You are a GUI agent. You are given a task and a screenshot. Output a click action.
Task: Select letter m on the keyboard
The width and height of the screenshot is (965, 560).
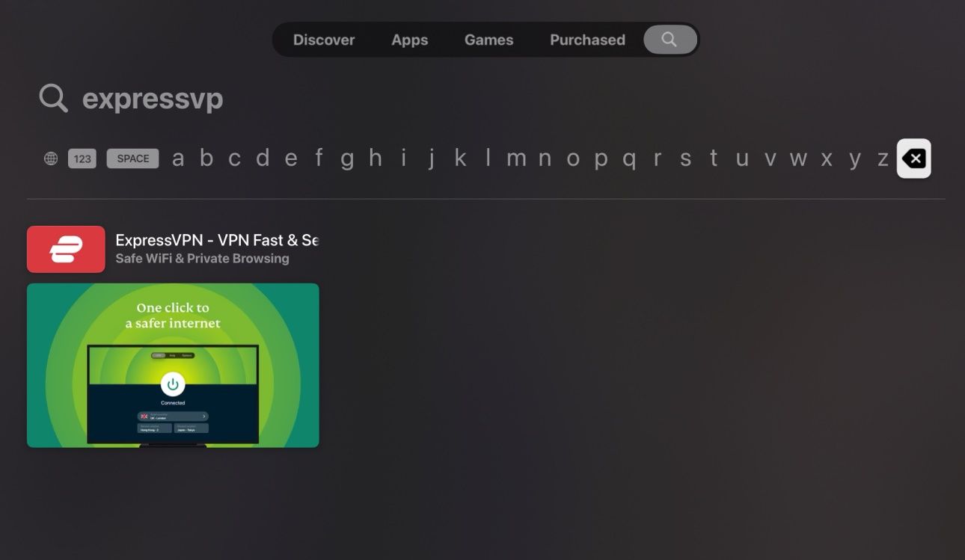point(516,158)
